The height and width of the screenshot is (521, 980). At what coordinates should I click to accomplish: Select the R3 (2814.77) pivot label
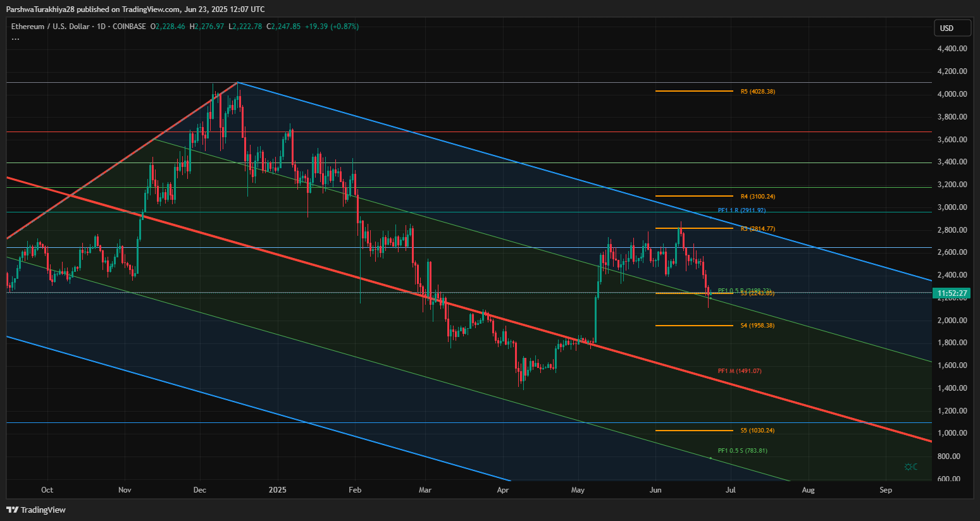(757, 229)
